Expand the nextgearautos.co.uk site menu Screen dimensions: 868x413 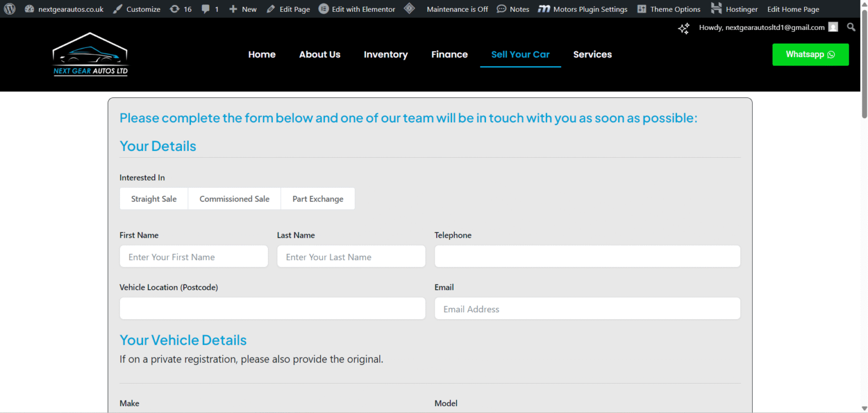(64, 9)
